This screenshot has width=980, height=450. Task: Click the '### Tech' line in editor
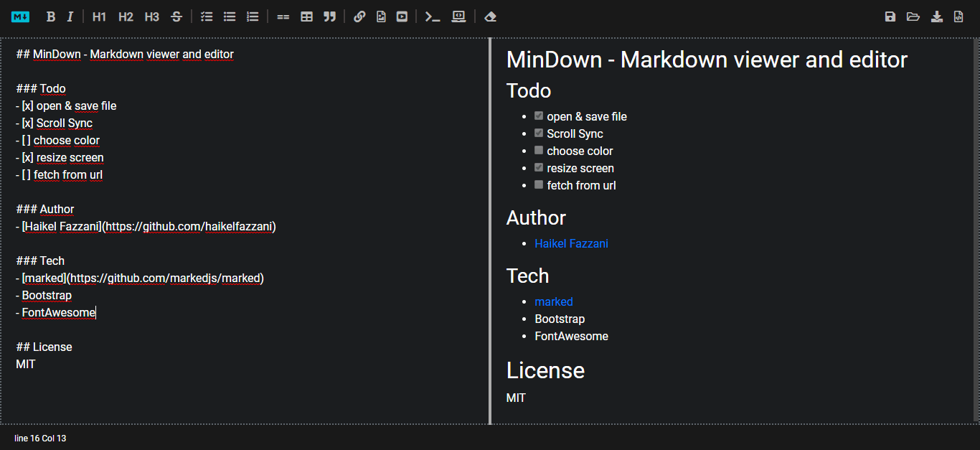click(40, 261)
